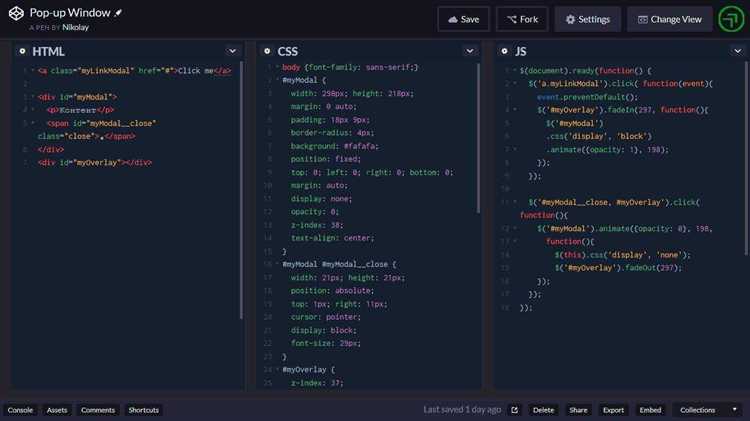
Task: Open Embed options
Action: tap(650, 410)
